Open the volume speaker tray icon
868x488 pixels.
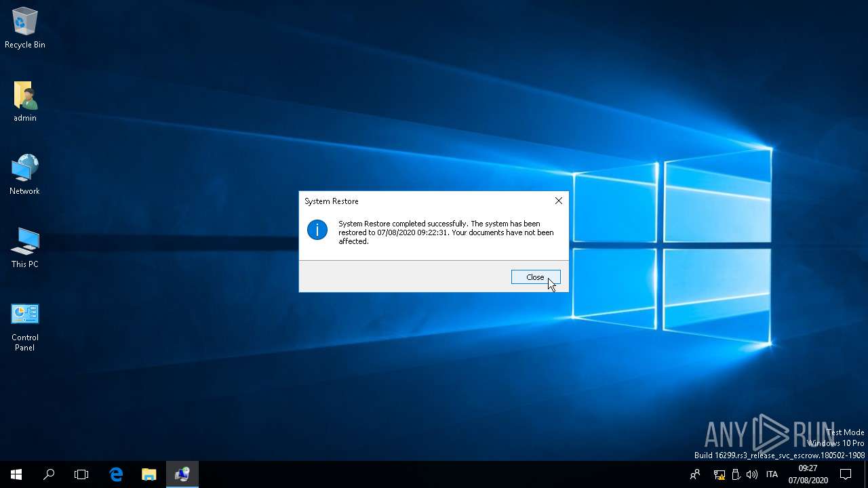pyautogui.click(x=752, y=474)
